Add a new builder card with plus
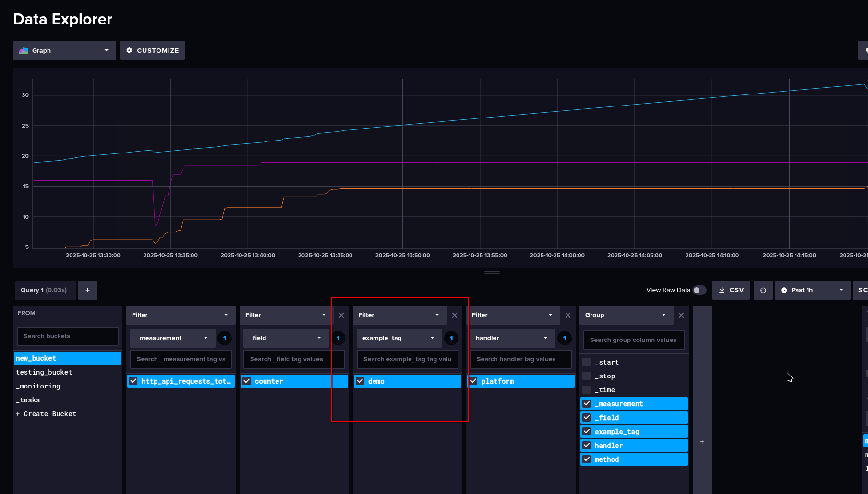The height and width of the screenshot is (494, 868). (702, 442)
